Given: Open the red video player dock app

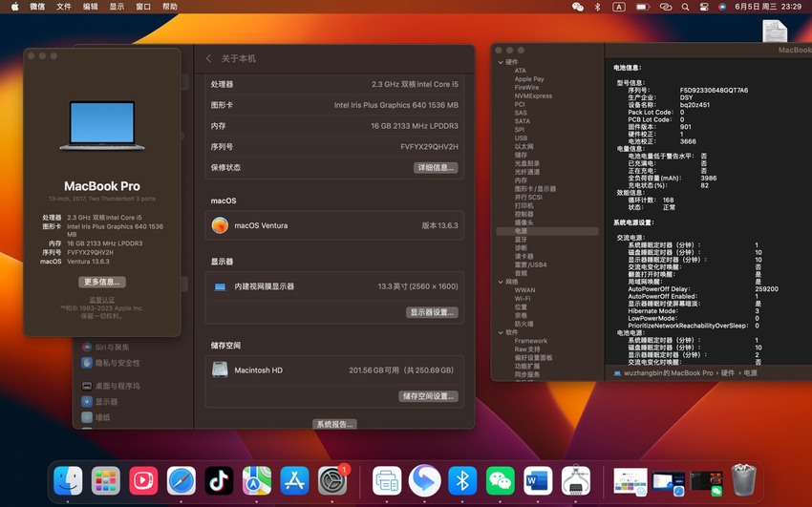Looking at the screenshot, I should [143, 480].
